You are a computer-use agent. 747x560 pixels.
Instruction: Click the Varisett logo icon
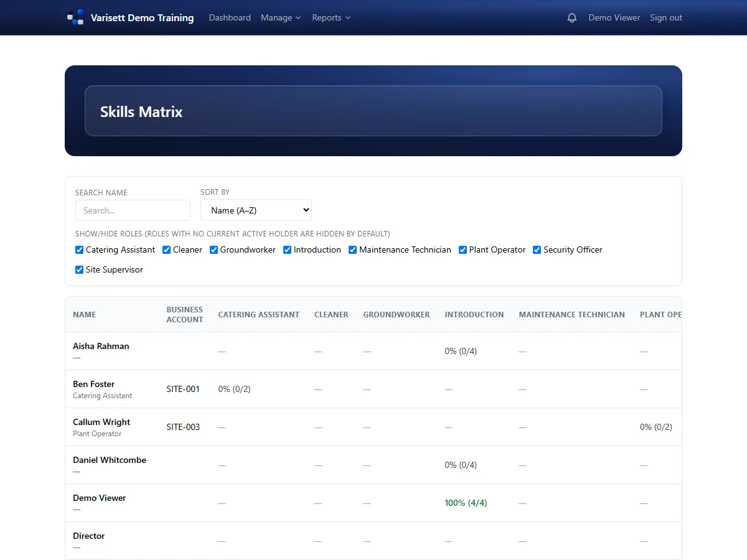75,17
